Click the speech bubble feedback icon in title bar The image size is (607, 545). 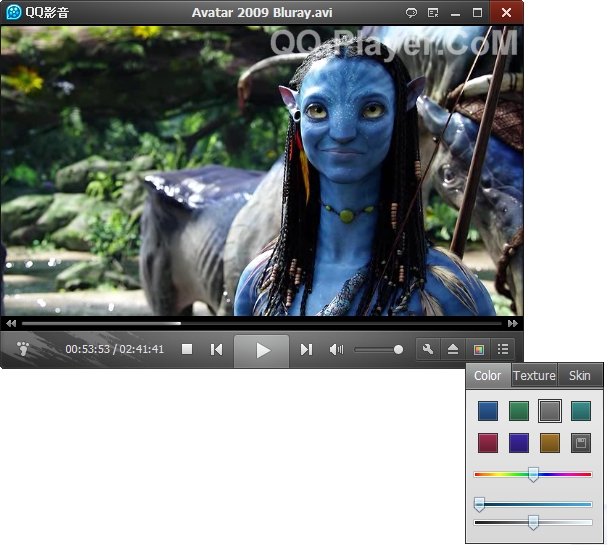coord(411,12)
